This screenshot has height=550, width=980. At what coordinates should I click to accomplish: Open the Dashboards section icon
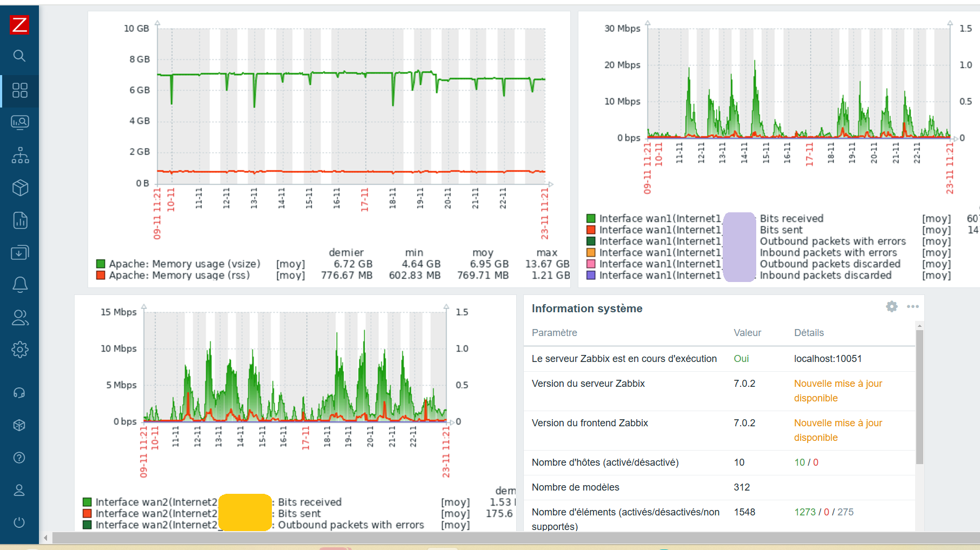pyautogui.click(x=19, y=90)
